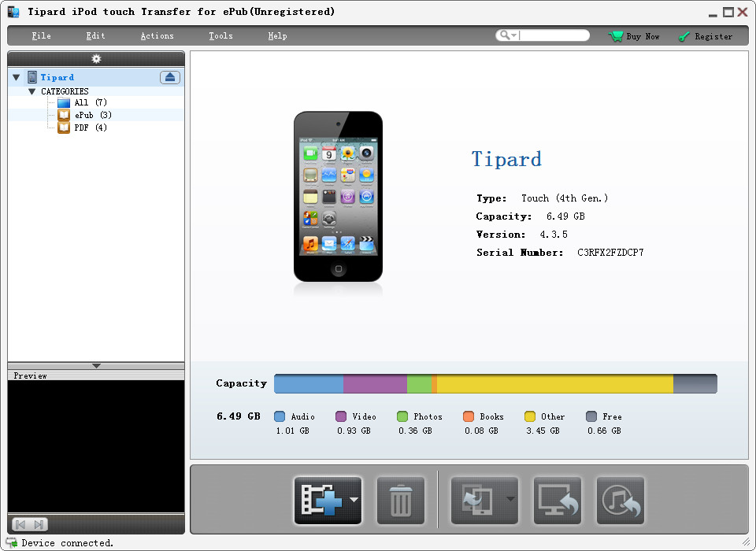The height and width of the screenshot is (551, 756).
Task: Click the Add File toolbar icon
Action: click(323, 499)
